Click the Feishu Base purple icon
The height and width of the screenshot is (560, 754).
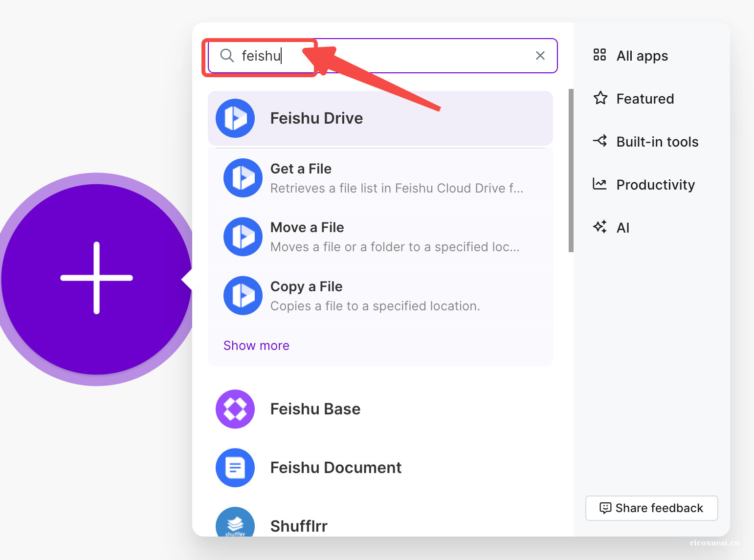pos(235,409)
